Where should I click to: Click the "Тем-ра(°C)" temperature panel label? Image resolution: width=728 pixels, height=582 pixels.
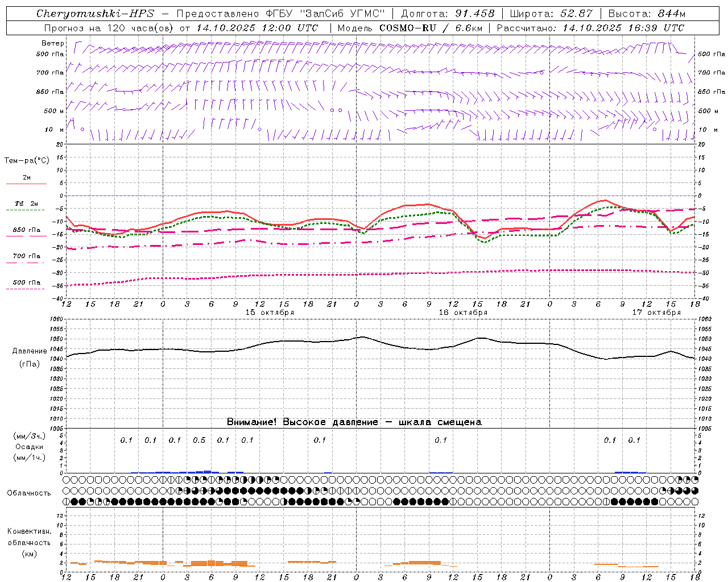pos(27,161)
